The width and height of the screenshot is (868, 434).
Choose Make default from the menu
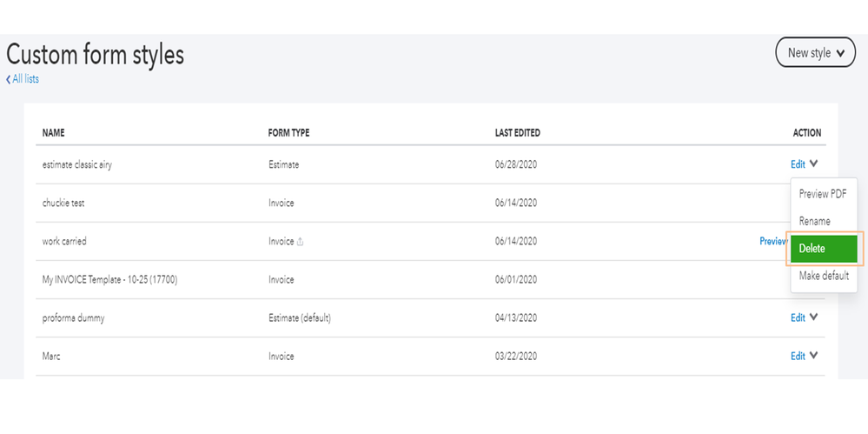pos(823,276)
